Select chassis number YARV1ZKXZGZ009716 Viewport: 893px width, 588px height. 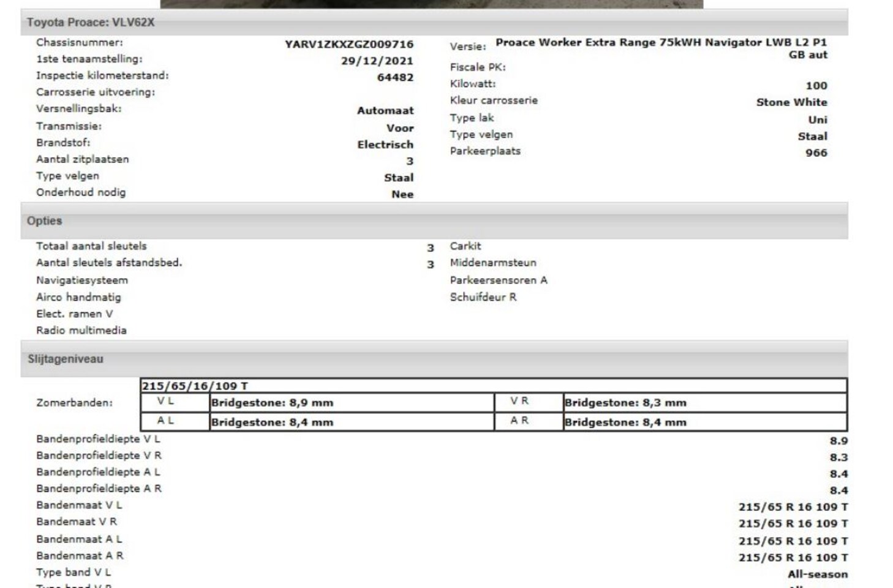tap(349, 44)
